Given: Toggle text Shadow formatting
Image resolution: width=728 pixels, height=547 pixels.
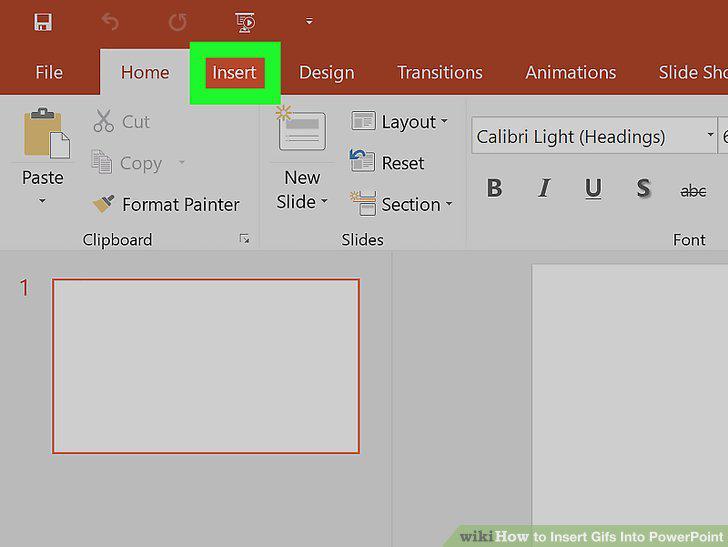Looking at the screenshot, I should [643, 189].
